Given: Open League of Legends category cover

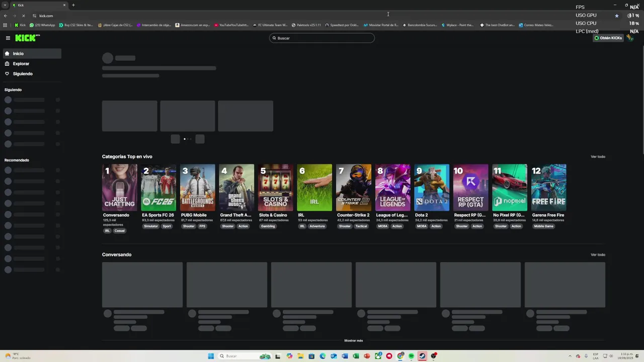Looking at the screenshot, I should [x=392, y=188].
